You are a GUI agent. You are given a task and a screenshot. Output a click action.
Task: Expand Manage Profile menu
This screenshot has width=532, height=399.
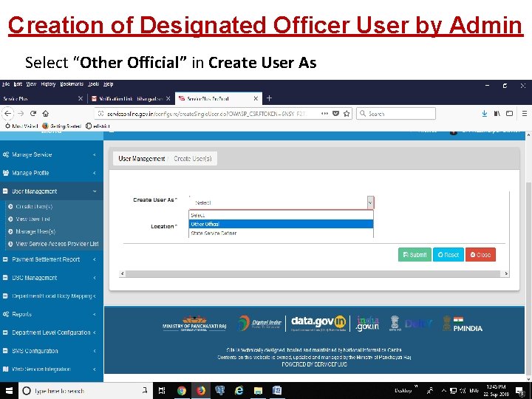52,173
